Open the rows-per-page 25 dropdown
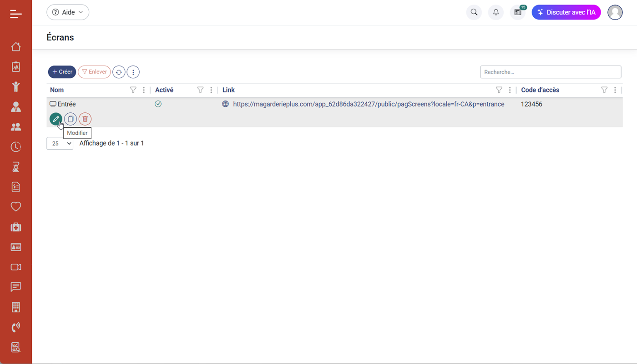637x364 pixels. tap(60, 143)
